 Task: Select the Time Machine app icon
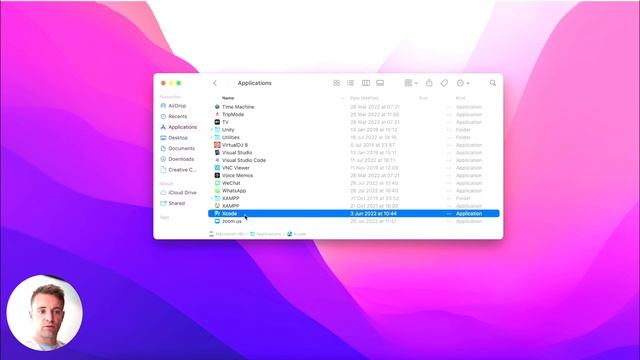(x=217, y=107)
